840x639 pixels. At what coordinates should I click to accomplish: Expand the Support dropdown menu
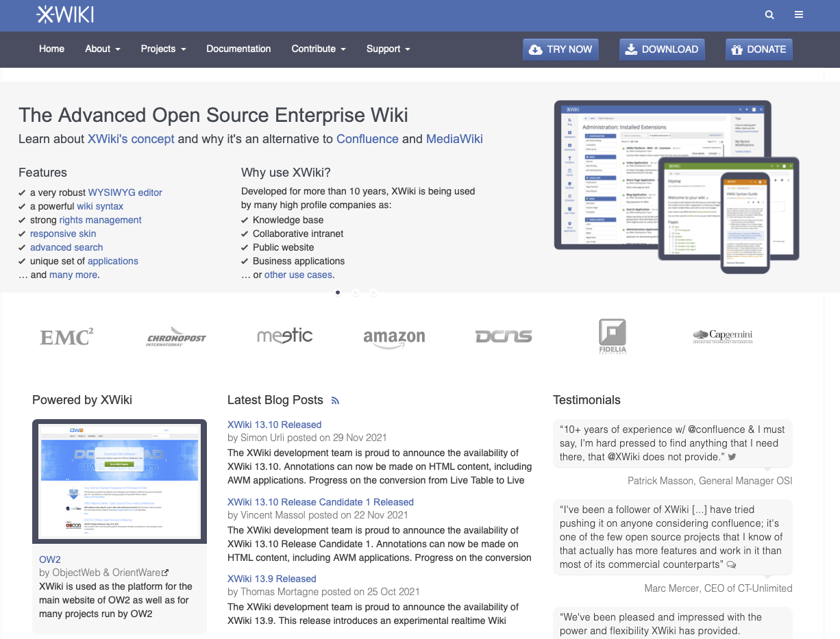tap(388, 49)
